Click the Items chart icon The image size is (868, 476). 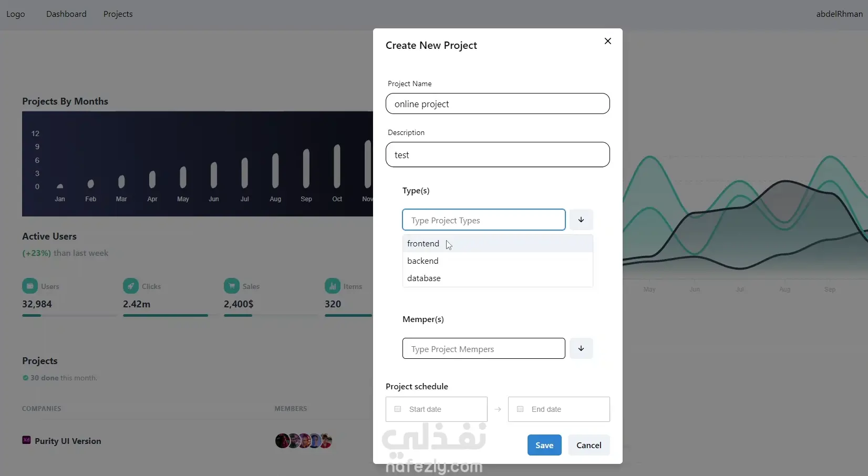pyautogui.click(x=333, y=286)
